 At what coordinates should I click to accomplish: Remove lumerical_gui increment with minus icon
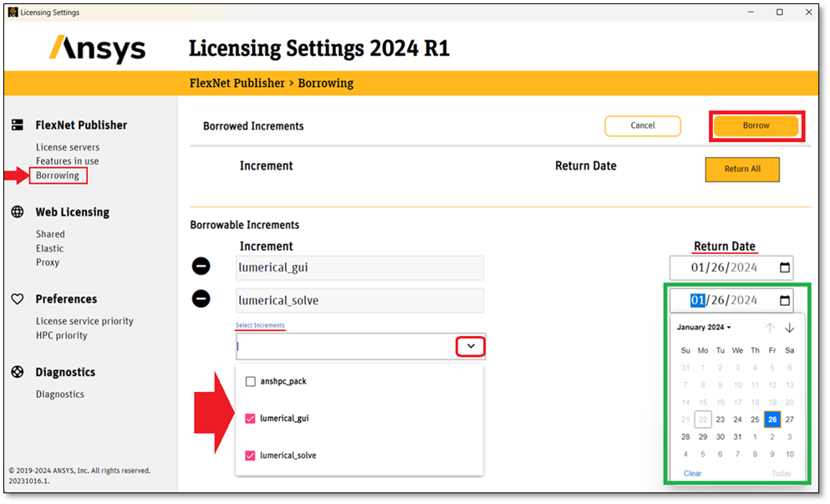[x=201, y=266]
